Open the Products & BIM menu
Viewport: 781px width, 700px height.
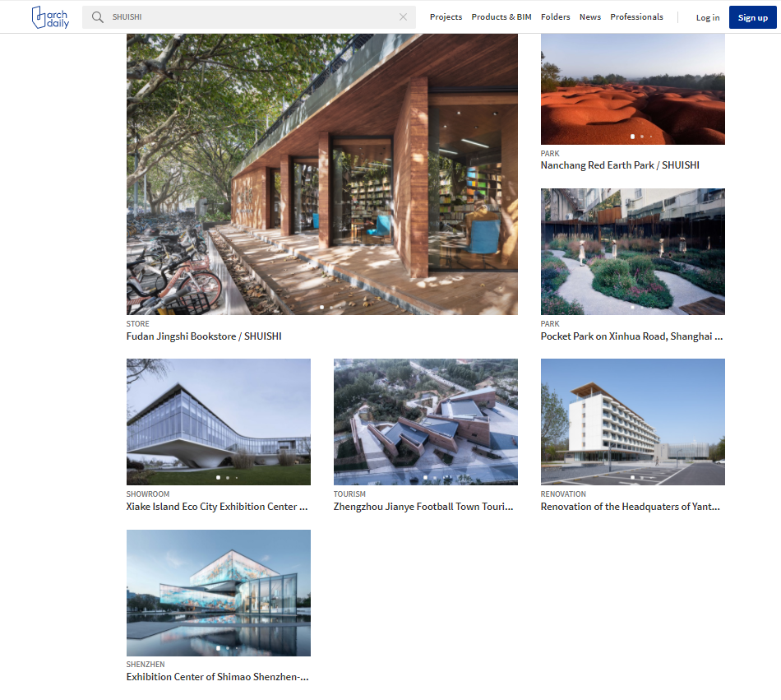(501, 17)
